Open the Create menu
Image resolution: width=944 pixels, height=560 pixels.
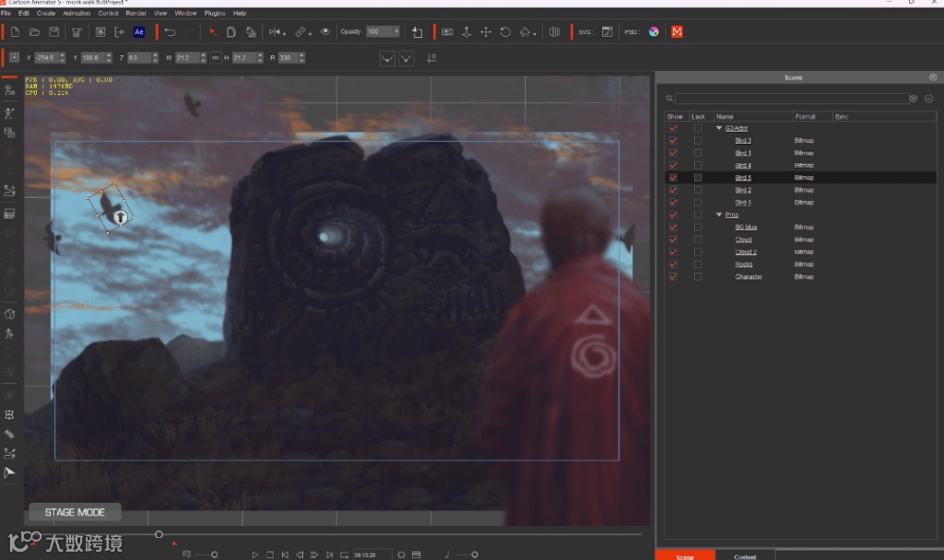46,13
